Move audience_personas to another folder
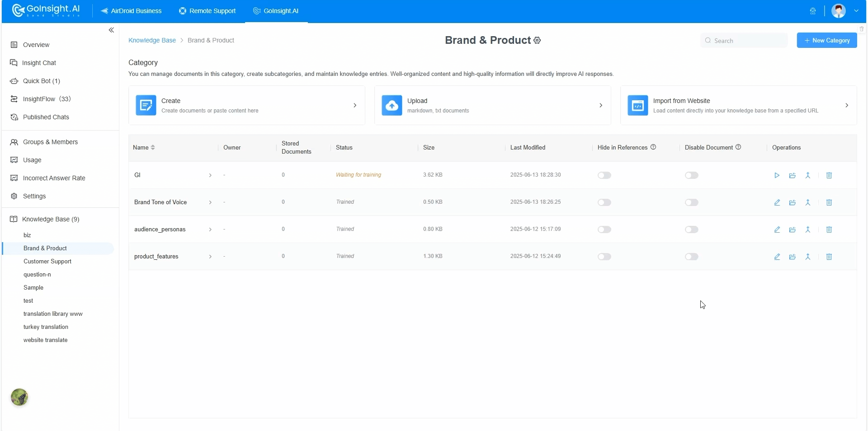This screenshot has height=431, width=868. (792, 230)
